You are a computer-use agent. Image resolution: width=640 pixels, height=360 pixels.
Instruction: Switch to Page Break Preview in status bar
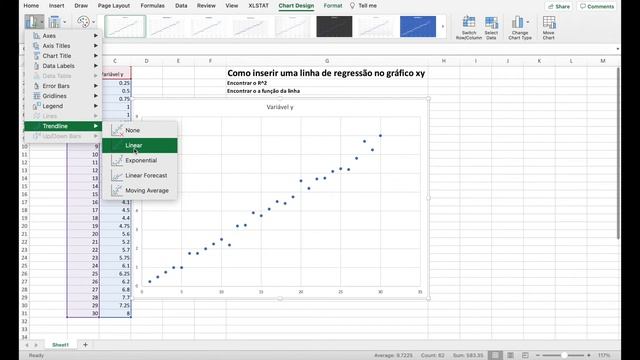525,355
